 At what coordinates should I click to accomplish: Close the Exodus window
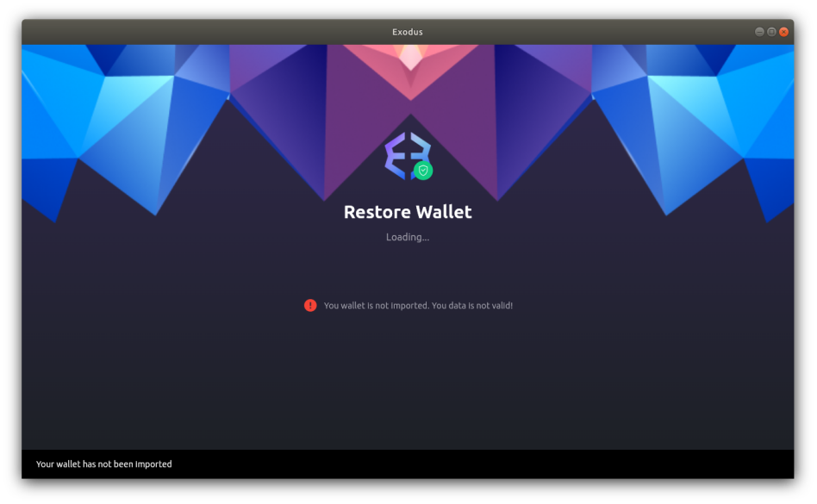click(x=783, y=32)
